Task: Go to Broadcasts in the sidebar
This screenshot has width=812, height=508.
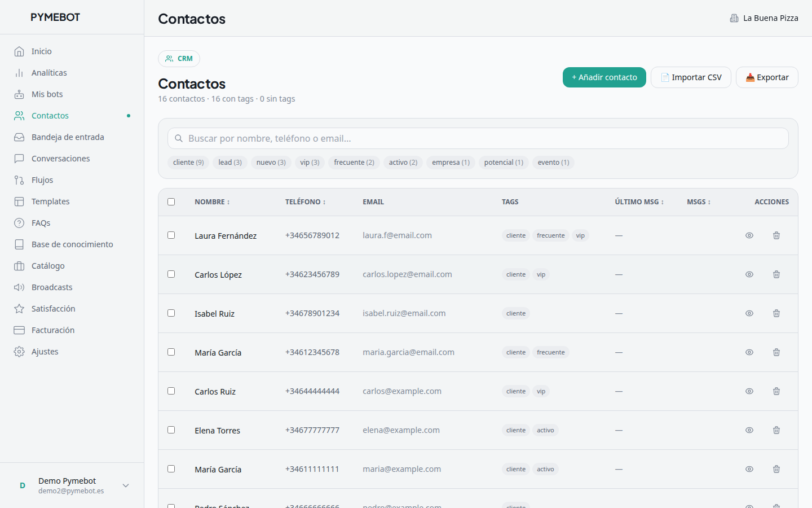Action: tap(52, 287)
